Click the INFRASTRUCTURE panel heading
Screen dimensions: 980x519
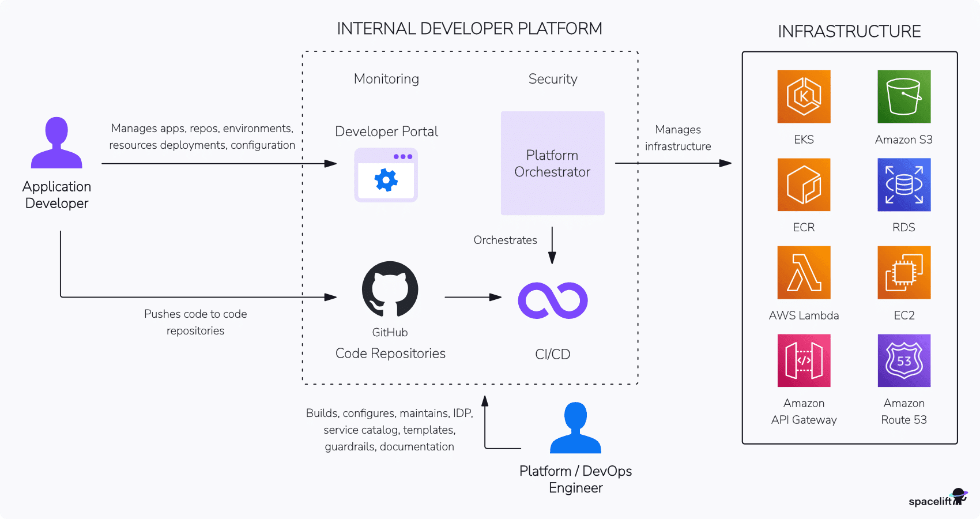(849, 31)
